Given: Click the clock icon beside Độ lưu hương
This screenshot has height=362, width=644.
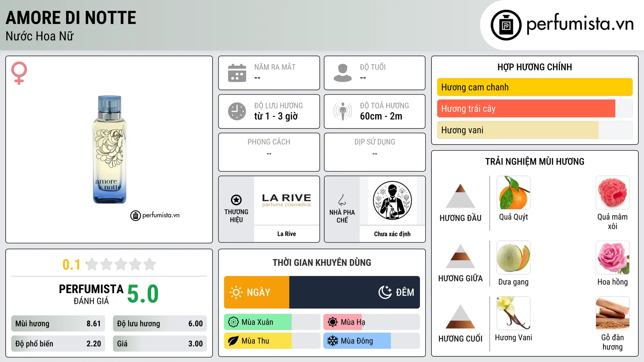Looking at the screenshot, I should tap(237, 111).
